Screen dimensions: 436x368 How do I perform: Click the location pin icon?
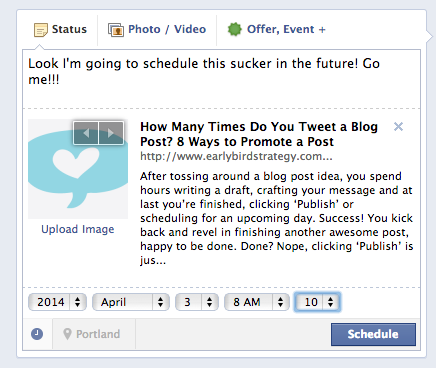click(67, 334)
